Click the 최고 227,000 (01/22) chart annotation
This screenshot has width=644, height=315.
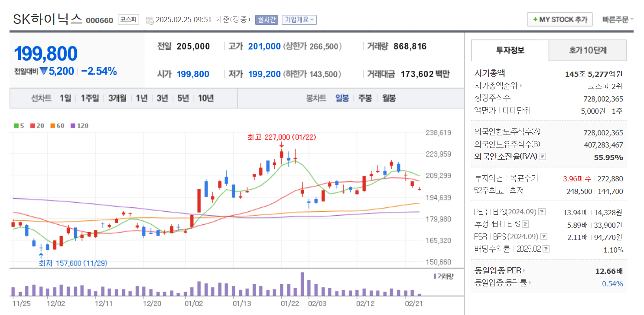coord(281,137)
